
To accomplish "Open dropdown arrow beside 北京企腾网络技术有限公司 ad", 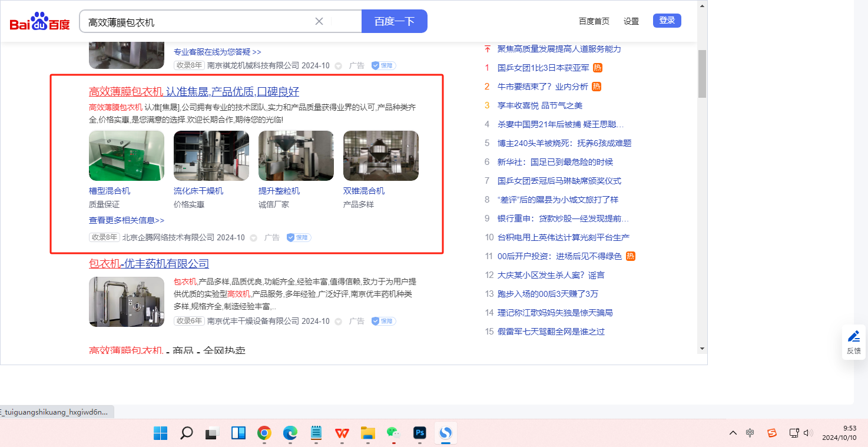I will click(254, 238).
